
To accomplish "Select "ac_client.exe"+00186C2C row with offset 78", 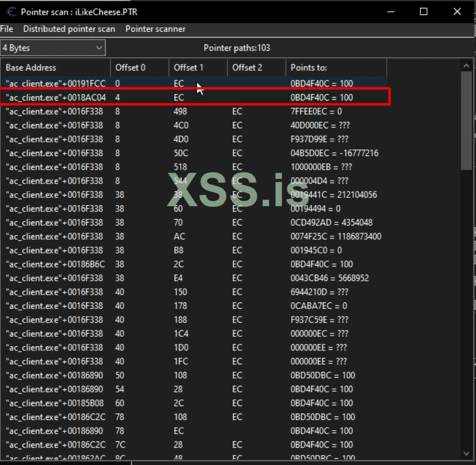I will (x=194, y=417).
